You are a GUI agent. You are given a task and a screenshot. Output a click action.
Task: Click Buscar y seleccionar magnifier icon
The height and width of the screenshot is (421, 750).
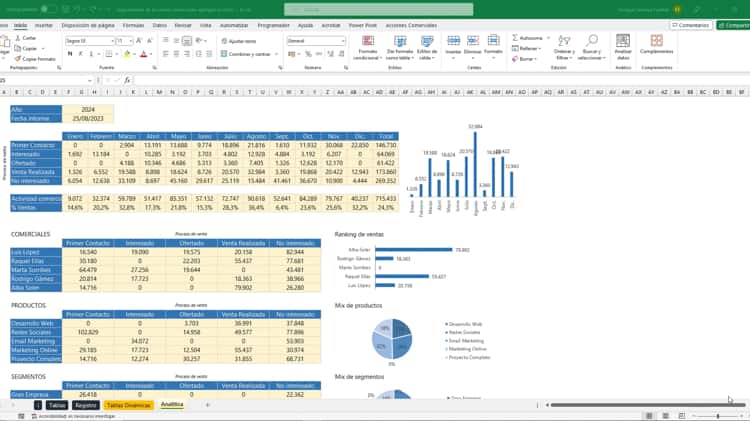(x=591, y=47)
